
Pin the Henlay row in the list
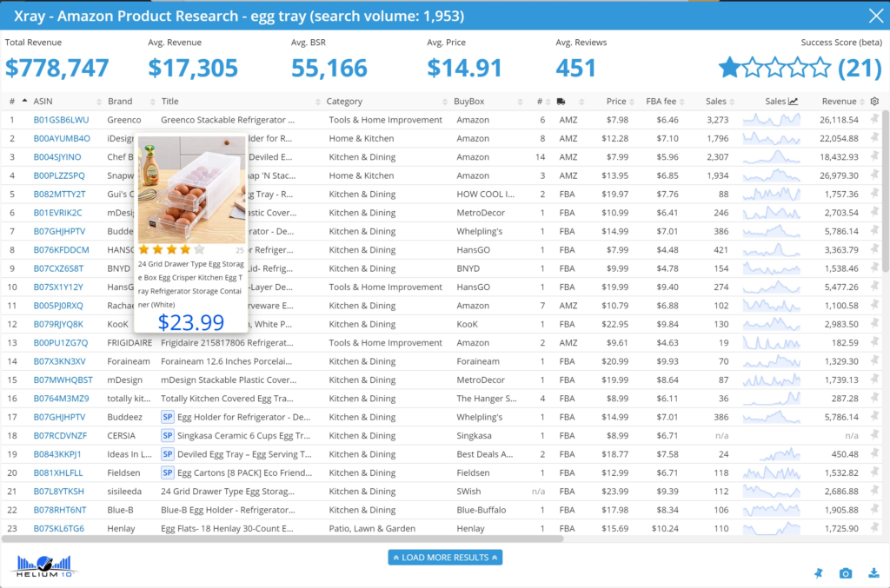click(874, 528)
